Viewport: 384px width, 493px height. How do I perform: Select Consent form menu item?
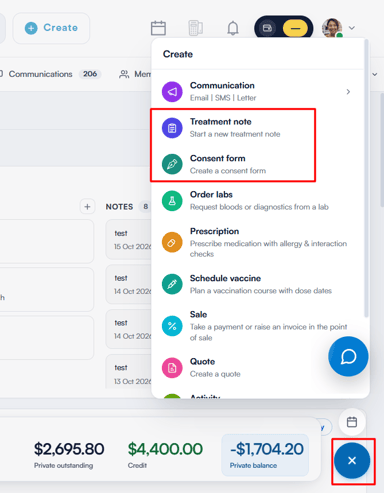tap(257, 164)
